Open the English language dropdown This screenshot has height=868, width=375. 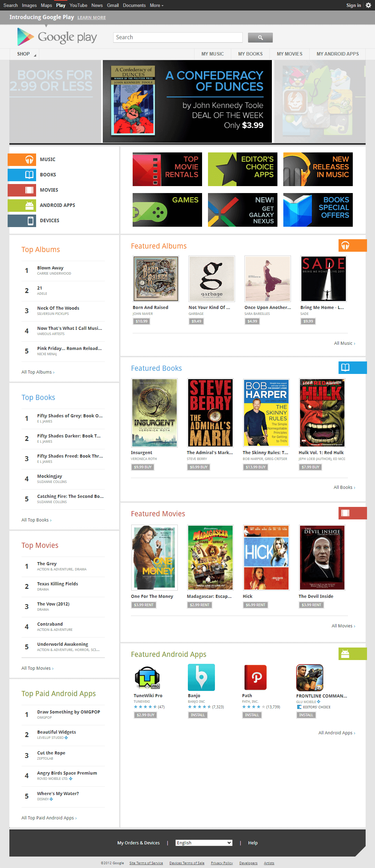pos(204,843)
